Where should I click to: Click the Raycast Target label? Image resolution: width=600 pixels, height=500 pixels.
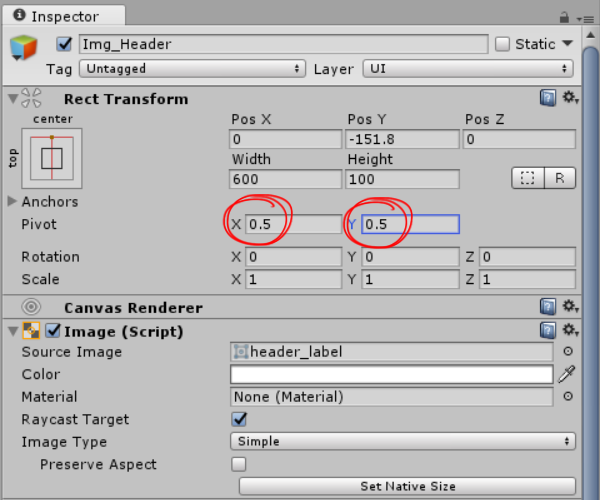point(75,420)
